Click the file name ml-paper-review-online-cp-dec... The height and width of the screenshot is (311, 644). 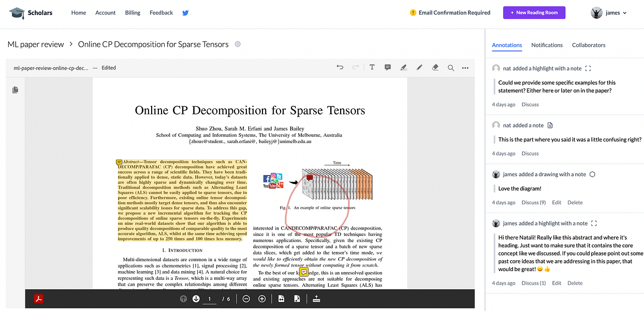[51, 68]
